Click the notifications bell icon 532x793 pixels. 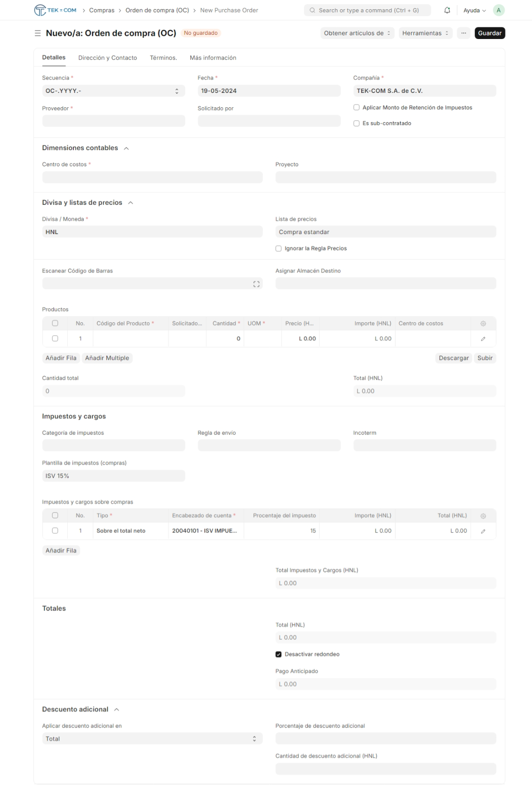pyautogui.click(x=447, y=10)
